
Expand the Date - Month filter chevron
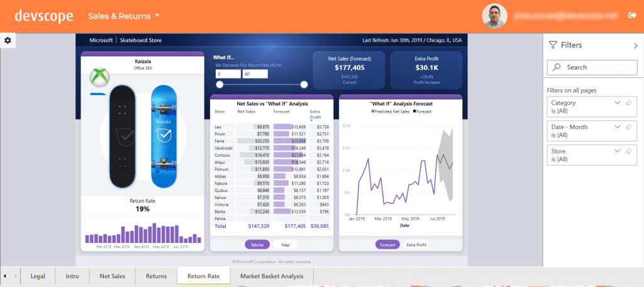pyautogui.click(x=618, y=127)
